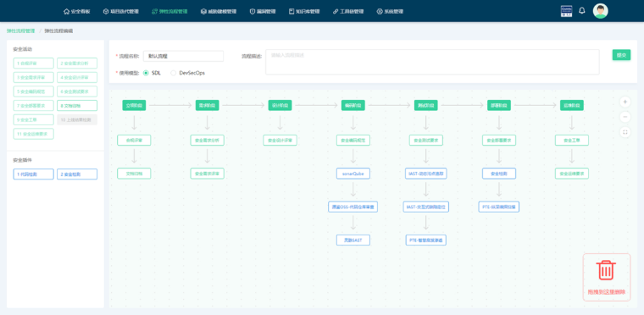Viewport: 644px width, 315px height.
Task: Focus the 流程描述 text area
Action: 432,62
